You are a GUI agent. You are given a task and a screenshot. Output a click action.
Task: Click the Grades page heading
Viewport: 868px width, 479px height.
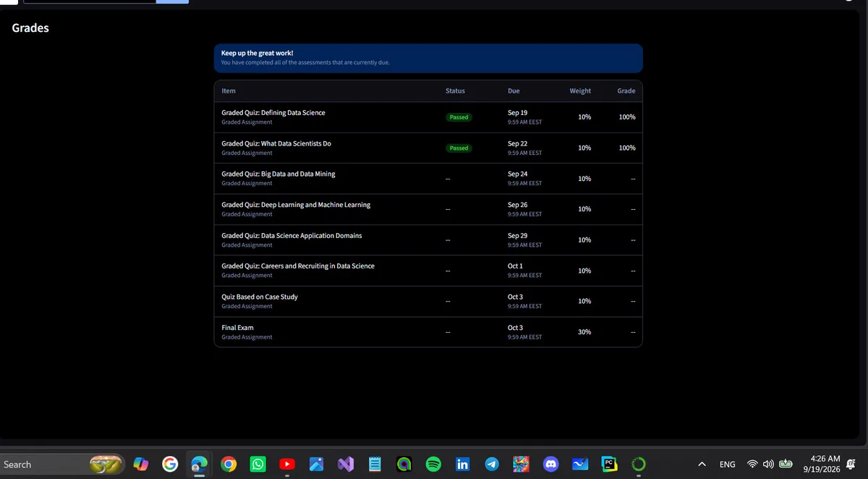click(30, 28)
